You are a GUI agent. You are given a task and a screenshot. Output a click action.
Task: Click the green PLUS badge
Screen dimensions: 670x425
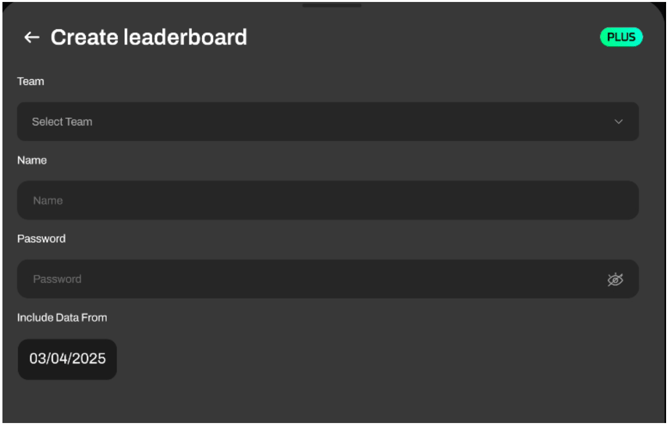tap(621, 37)
